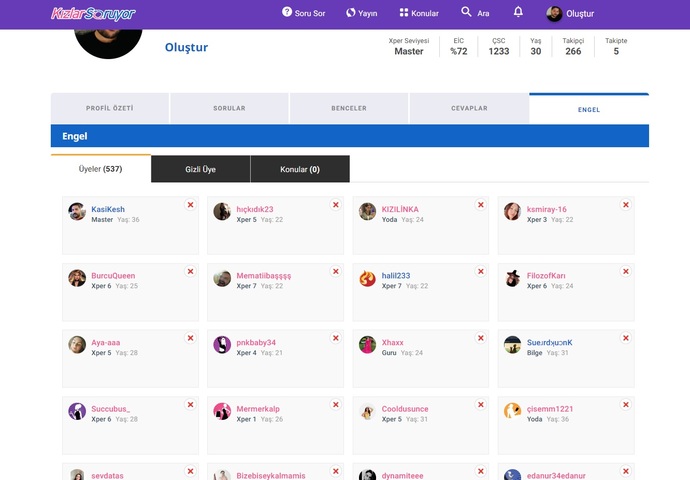Click the ÇSC 1233 stat
Viewport: 690px width, 480px height.
tap(499, 47)
